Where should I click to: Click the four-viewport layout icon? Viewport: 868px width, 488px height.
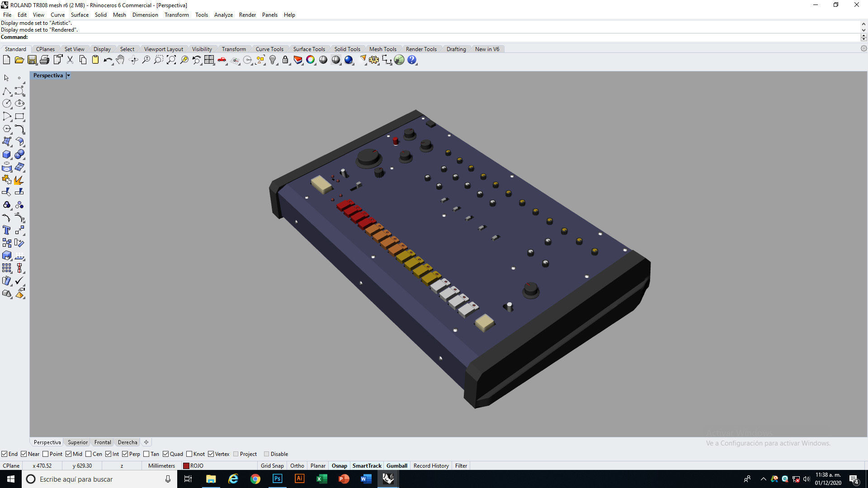tap(209, 60)
